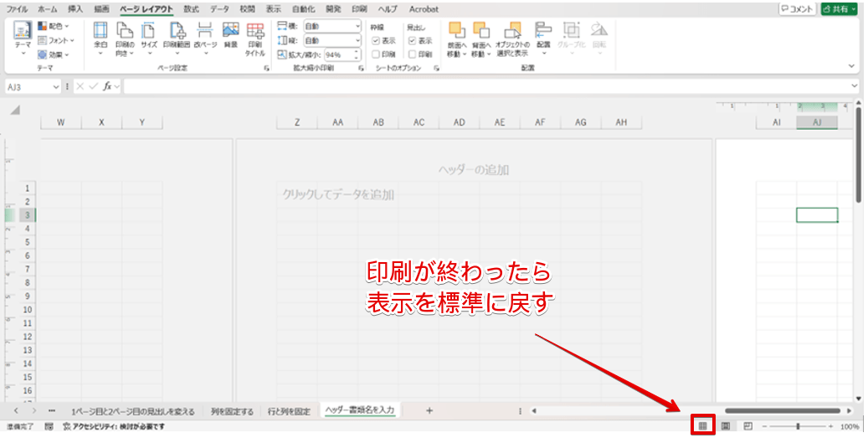This screenshot has width=868, height=438.
Task: Switch to the 挿入 tab
Action: tap(75, 9)
